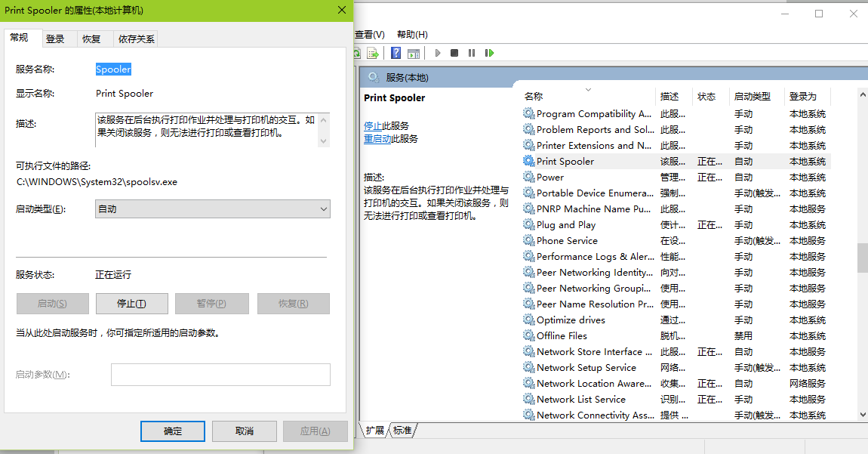
Task: Click the gear icon of Performance Logs row
Action: [528, 257]
